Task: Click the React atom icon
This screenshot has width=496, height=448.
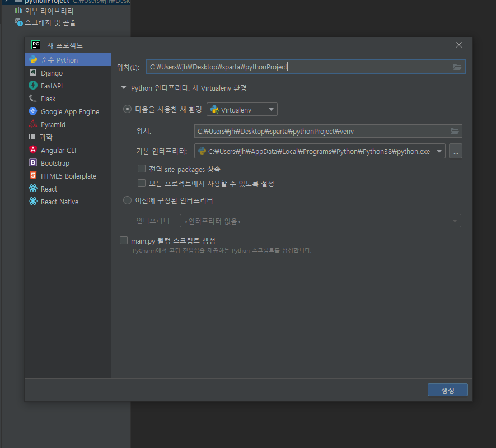Action: click(x=33, y=189)
